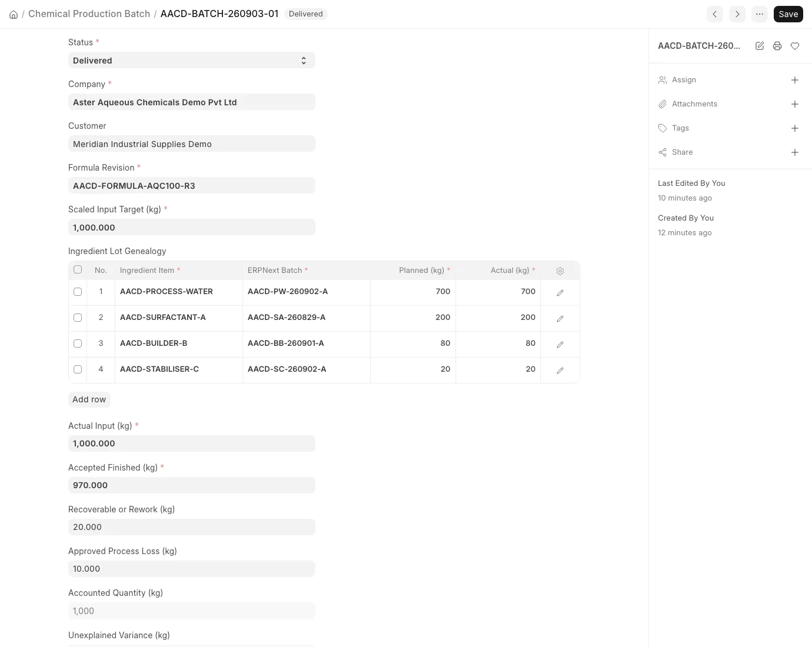Edit row AACD-PROCESS-WATER with pencil icon
812x647 pixels.
pos(560,292)
